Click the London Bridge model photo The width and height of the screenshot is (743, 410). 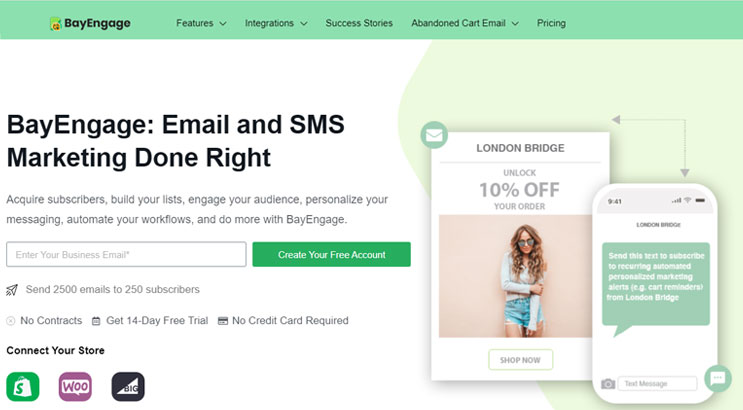(516, 276)
